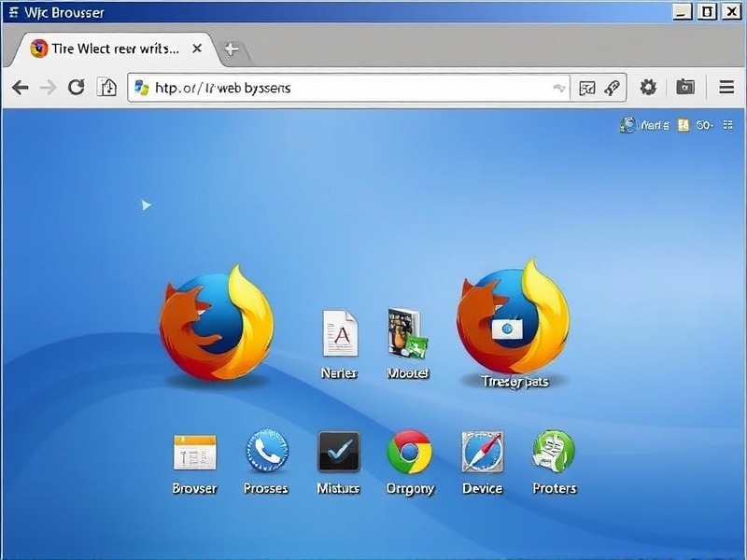The width and height of the screenshot is (747, 560).
Task: Open a new tab with plus button
Action: (x=232, y=49)
